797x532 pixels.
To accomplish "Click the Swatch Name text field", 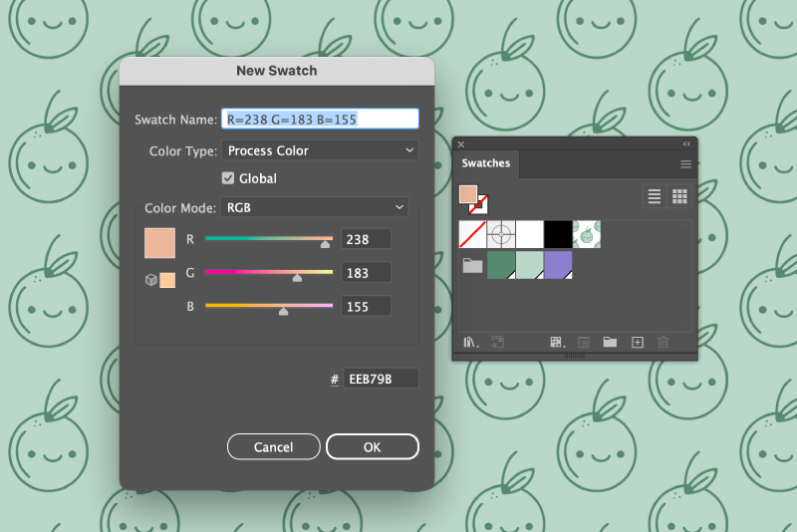I will coord(320,119).
